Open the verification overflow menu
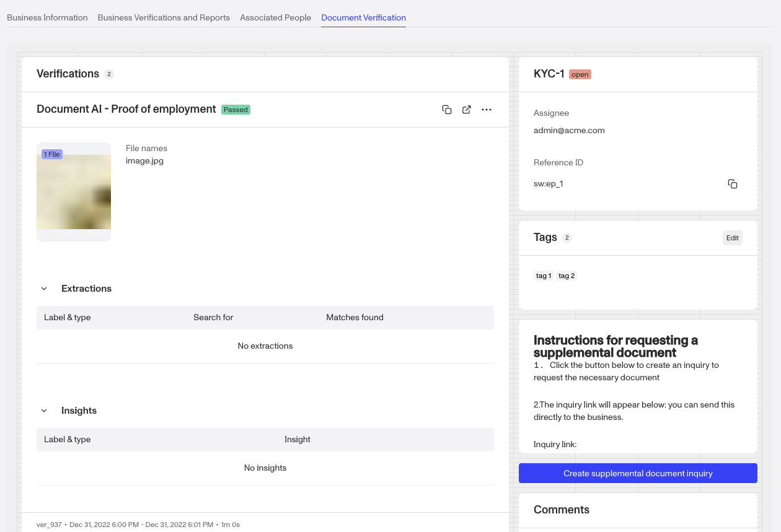 pyautogui.click(x=487, y=110)
